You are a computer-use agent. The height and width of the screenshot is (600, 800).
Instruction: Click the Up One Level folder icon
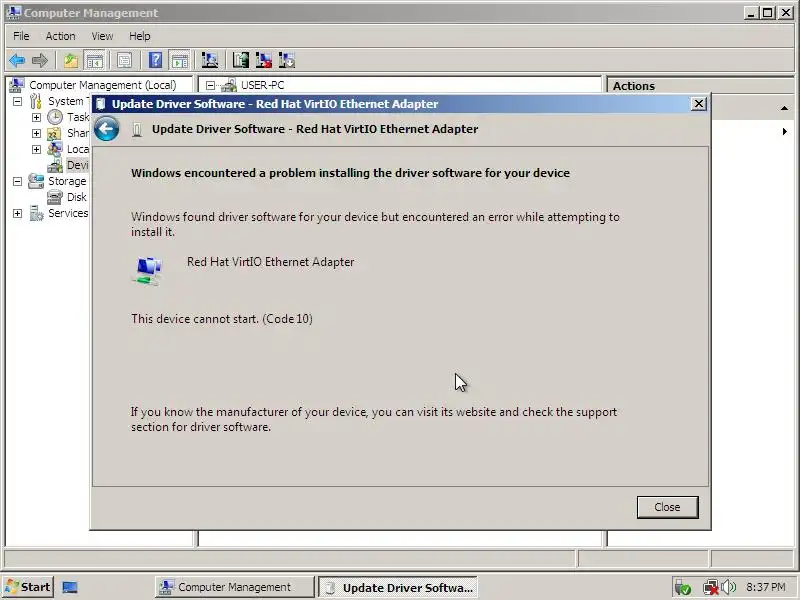[71, 61]
